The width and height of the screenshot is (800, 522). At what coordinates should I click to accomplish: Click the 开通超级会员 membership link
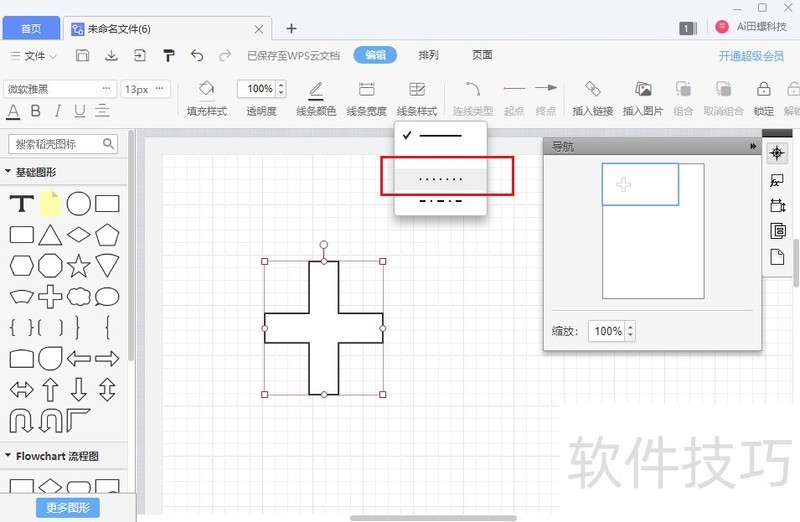point(751,57)
